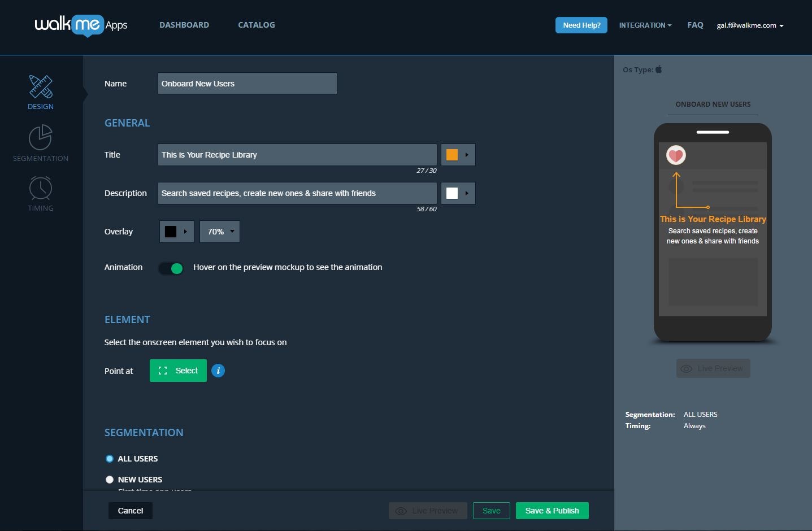
Task: Select the Segmentation pie chart icon
Action: 40,137
